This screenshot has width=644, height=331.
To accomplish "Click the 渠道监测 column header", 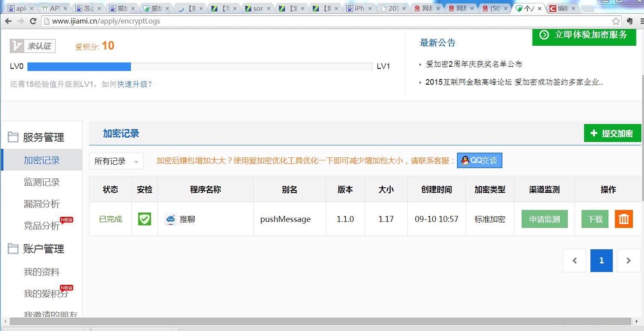I will (544, 189).
